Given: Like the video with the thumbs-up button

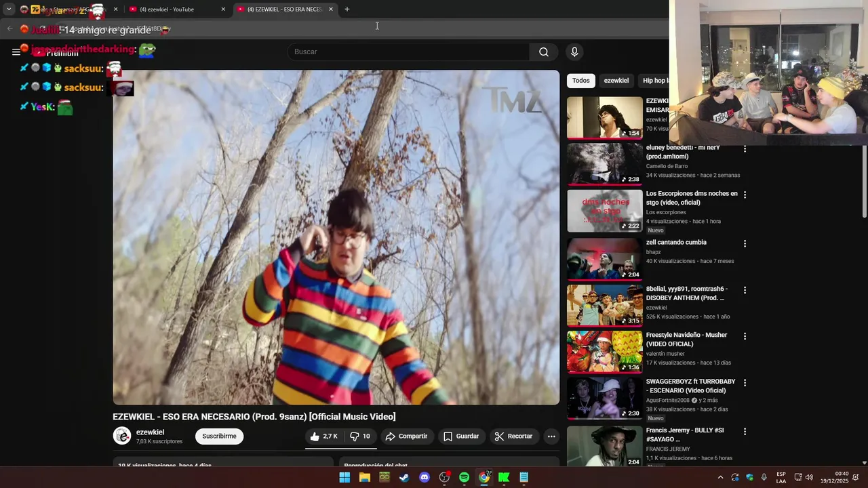Looking at the screenshot, I should [323, 436].
